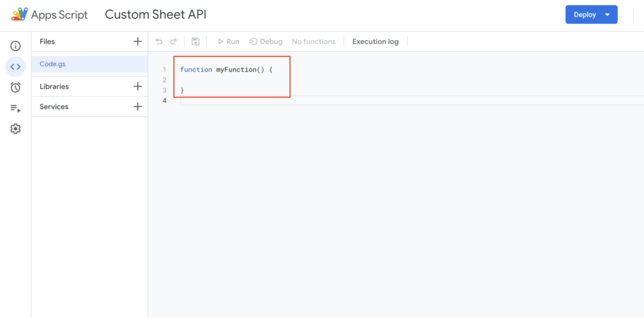
Task: Click the Apps Script logo
Action: tap(19, 15)
